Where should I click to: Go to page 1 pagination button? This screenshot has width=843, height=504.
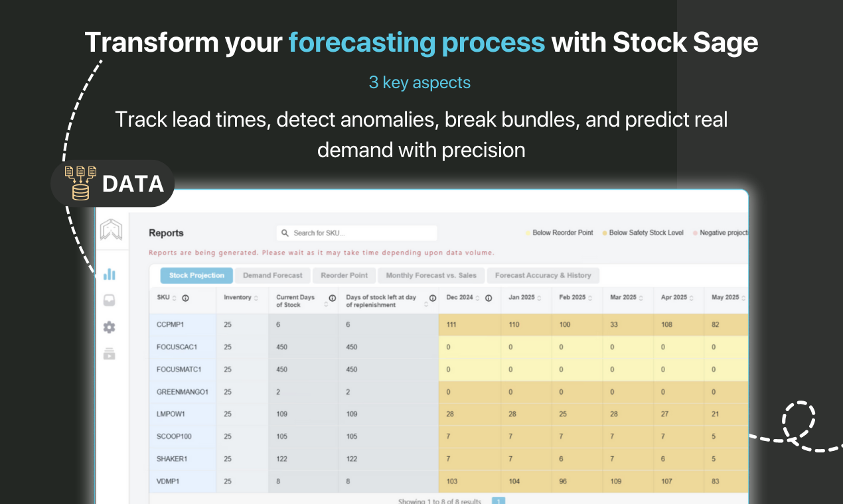498,501
